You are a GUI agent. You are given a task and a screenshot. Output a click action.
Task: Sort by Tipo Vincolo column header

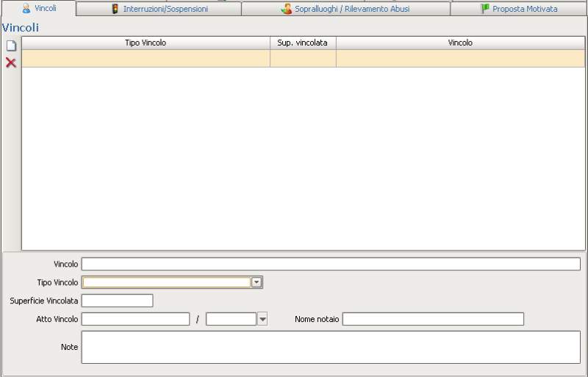pos(146,43)
